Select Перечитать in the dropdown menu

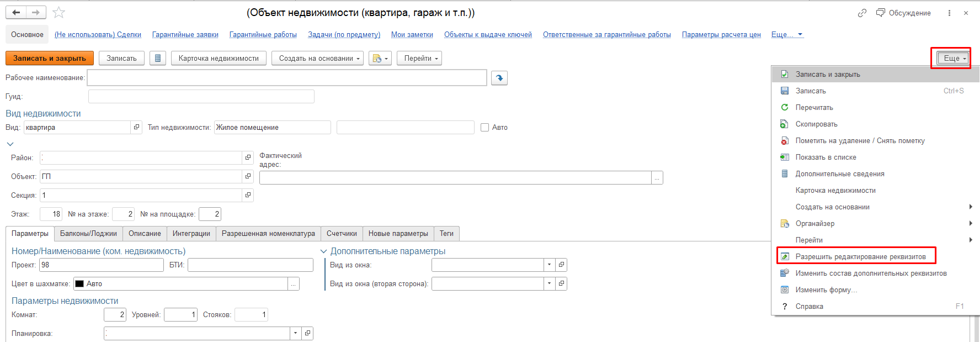pyautogui.click(x=875, y=107)
